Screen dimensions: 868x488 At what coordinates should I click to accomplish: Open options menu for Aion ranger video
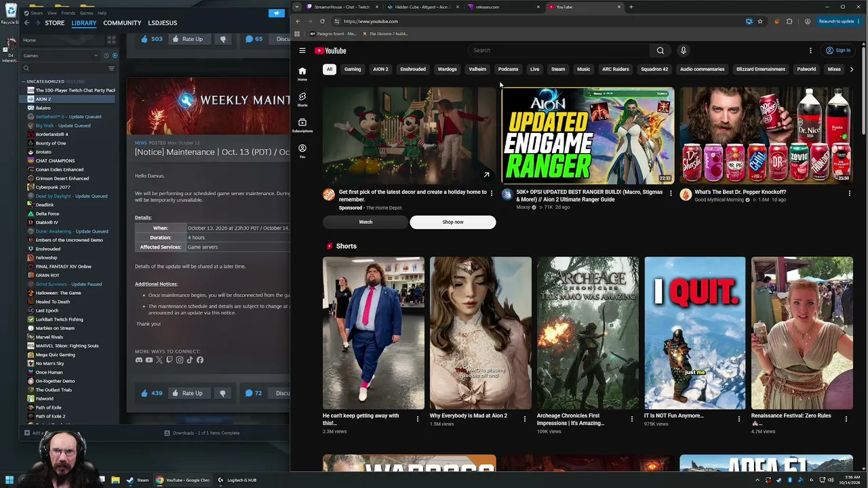coord(671,193)
